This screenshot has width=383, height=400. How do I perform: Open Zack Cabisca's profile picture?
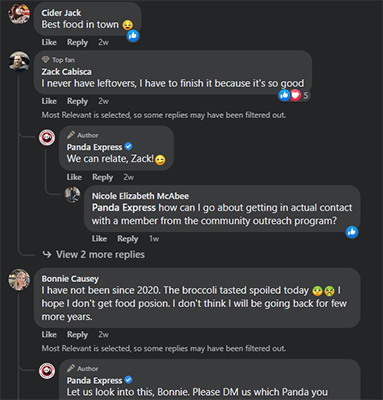(x=19, y=62)
